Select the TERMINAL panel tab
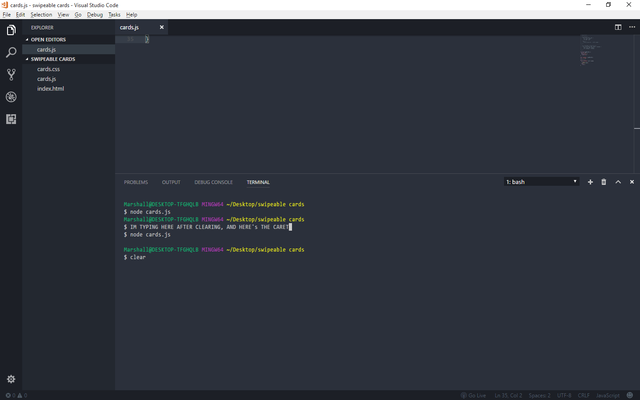This screenshot has width=640, height=400. [x=258, y=182]
